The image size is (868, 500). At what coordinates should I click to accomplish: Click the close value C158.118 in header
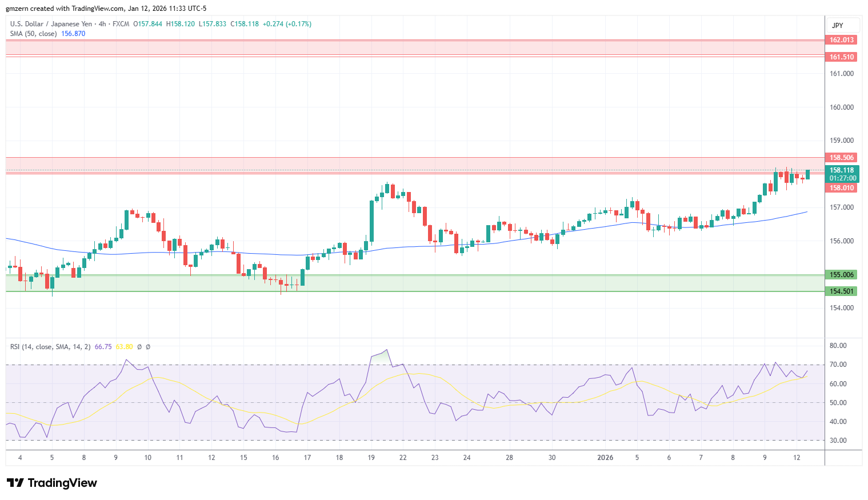(x=245, y=24)
